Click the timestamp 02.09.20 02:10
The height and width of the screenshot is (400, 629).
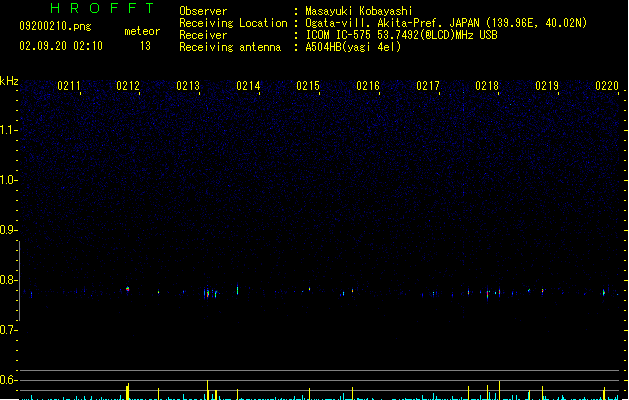[61, 46]
